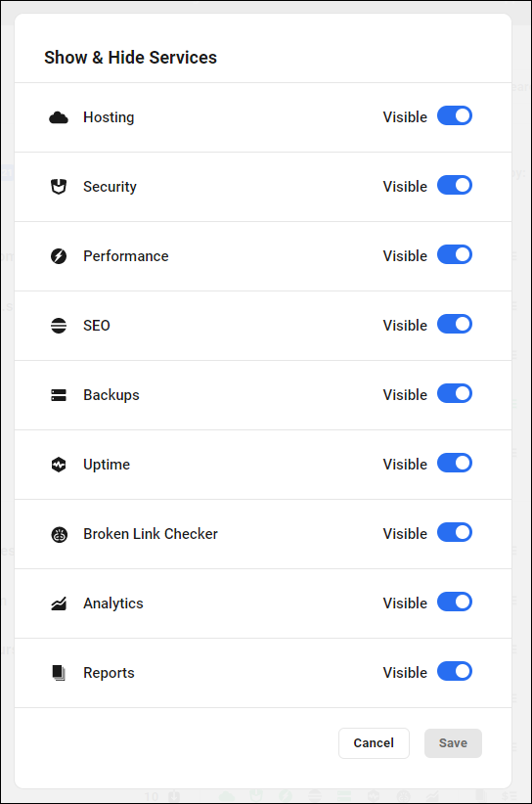Viewport: 532px width, 804px height.
Task: Click the Reports document icon
Action: 59,673
